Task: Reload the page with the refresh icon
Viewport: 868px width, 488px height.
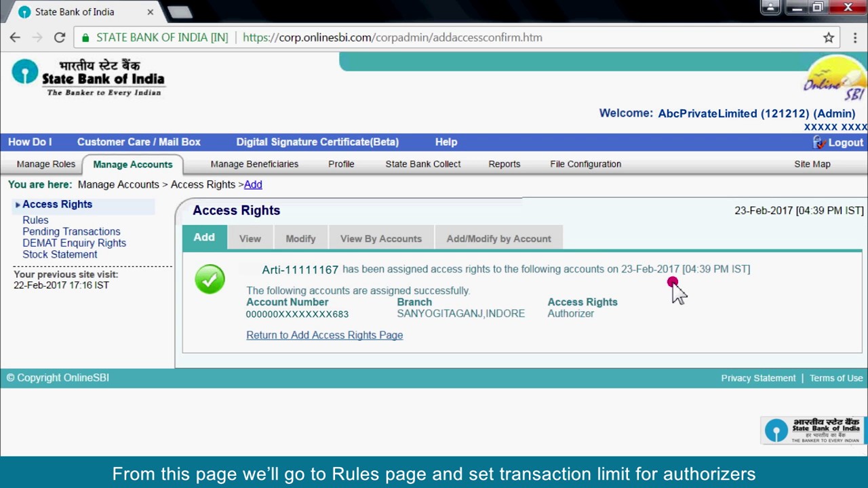Action: pos(60,37)
